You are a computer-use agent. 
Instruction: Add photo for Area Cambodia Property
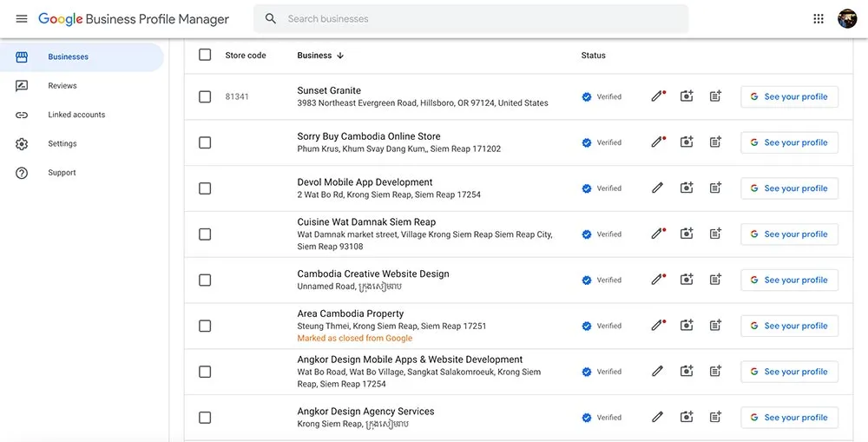(687, 326)
